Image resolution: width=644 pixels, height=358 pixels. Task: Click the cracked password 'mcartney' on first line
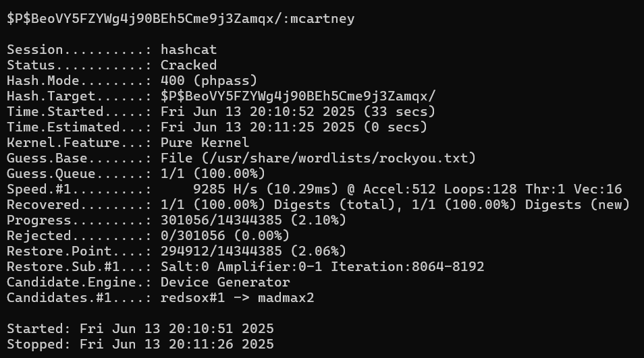[322, 19]
